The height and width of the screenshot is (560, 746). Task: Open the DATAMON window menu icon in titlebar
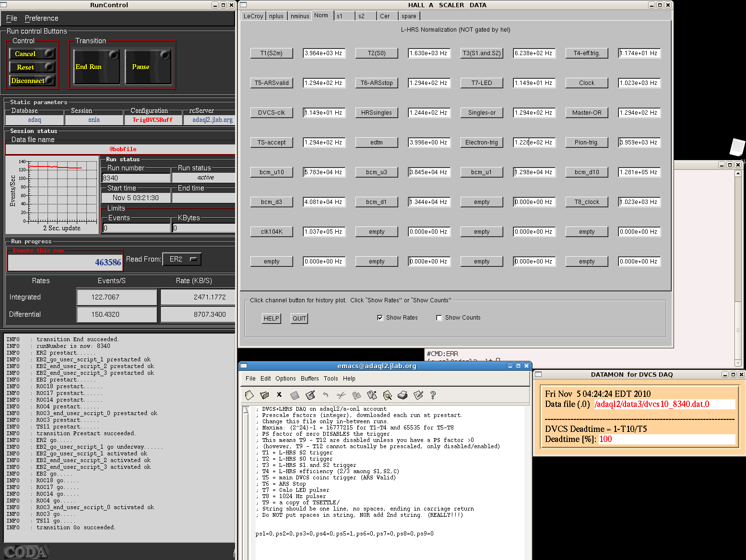(538, 374)
